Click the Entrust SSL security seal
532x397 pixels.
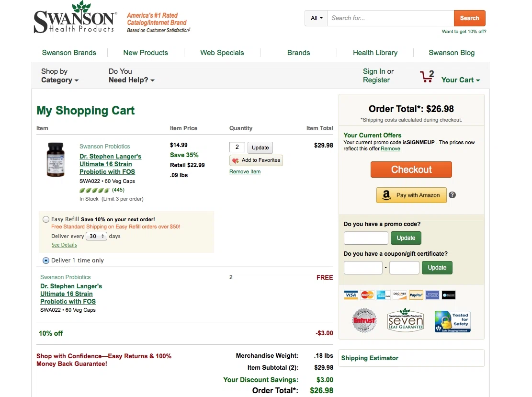[x=364, y=320]
